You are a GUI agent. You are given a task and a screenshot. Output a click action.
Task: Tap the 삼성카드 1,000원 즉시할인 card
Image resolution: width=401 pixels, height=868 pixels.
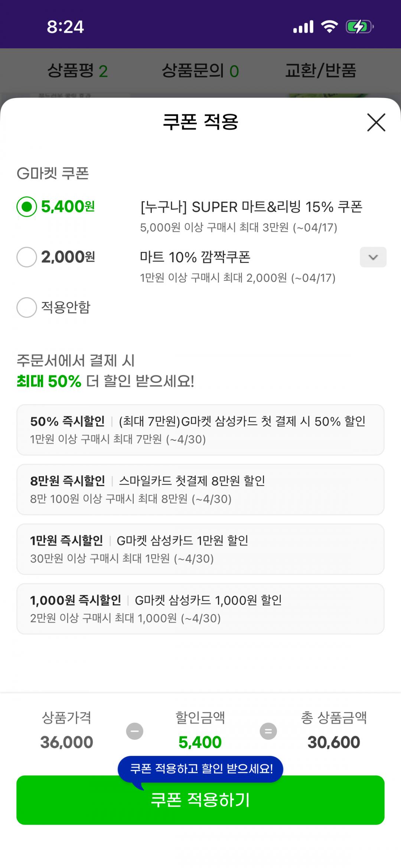tap(200, 609)
